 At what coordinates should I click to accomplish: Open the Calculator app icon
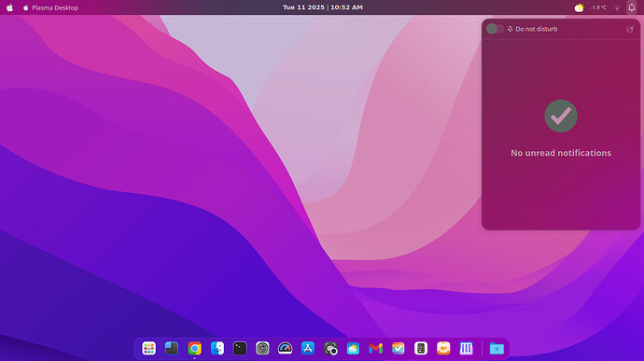(x=421, y=348)
